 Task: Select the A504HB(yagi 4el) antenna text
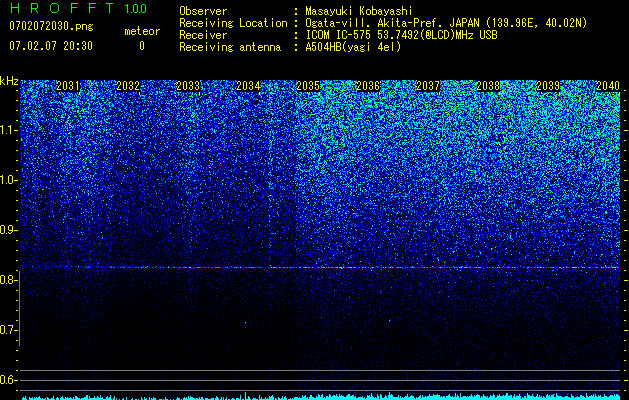point(353,47)
